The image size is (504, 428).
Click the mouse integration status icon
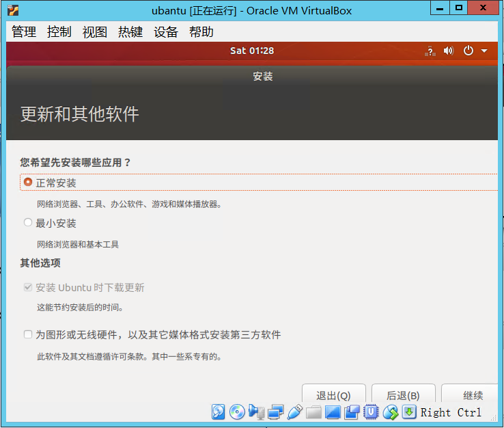391,412
